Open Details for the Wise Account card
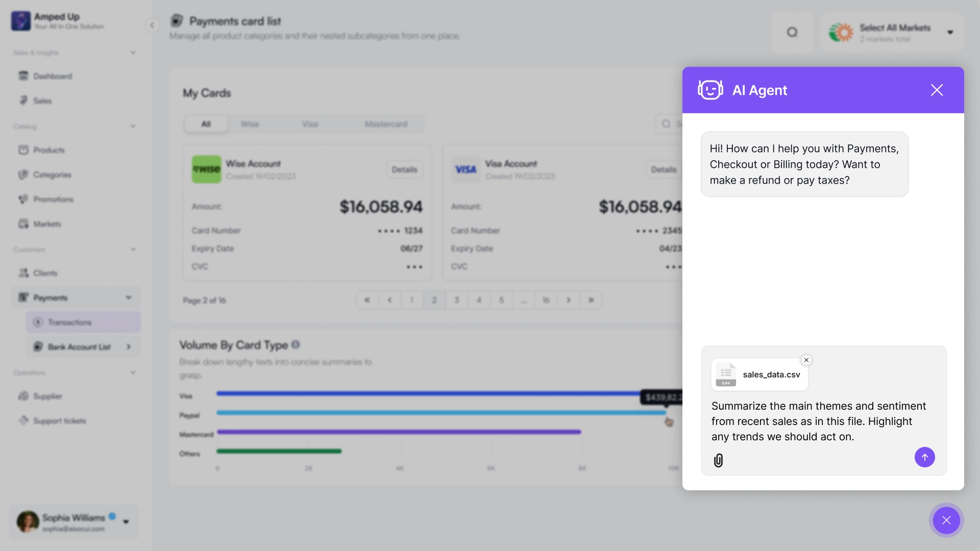The image size is (980, 551). pos(404,169)
